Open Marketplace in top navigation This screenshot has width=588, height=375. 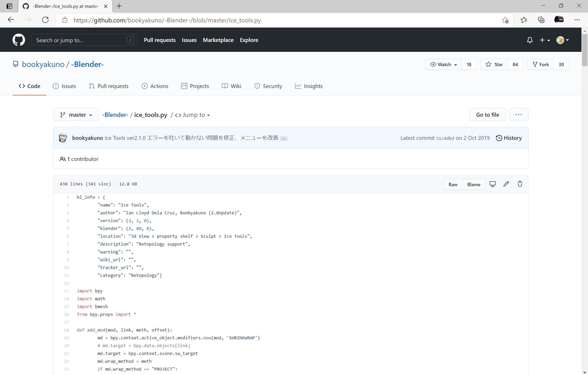[x=218, y=40]
